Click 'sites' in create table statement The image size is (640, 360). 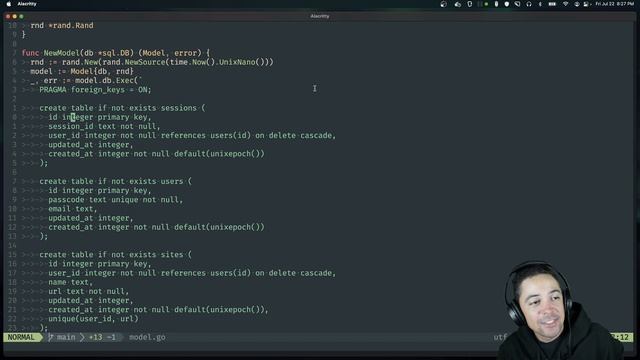pyautogui.click(x=172, y=254)
